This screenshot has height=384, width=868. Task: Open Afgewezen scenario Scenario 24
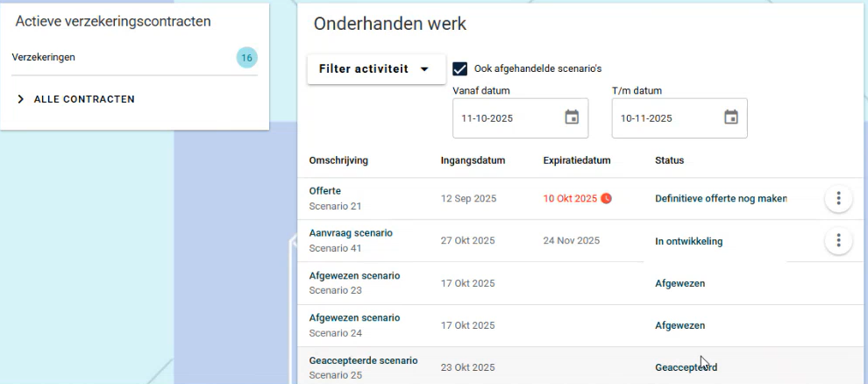(x=354, y=317)
